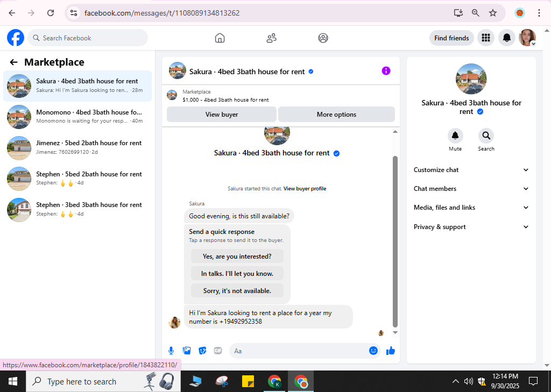Image resolution: width=551 pixels, height=392 pixels.
Task: Click the voice clip microphone icon
Action: tap(171, 351)
